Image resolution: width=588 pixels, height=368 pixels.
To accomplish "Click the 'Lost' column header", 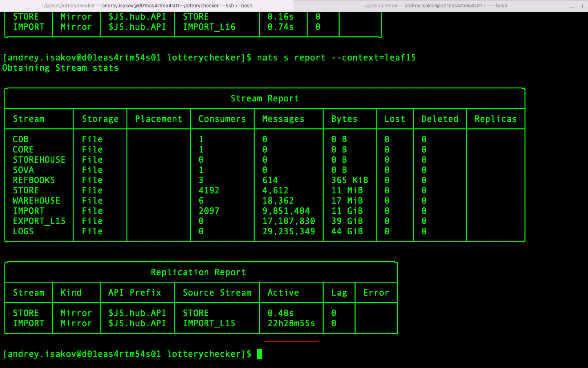I will point(395,119).
